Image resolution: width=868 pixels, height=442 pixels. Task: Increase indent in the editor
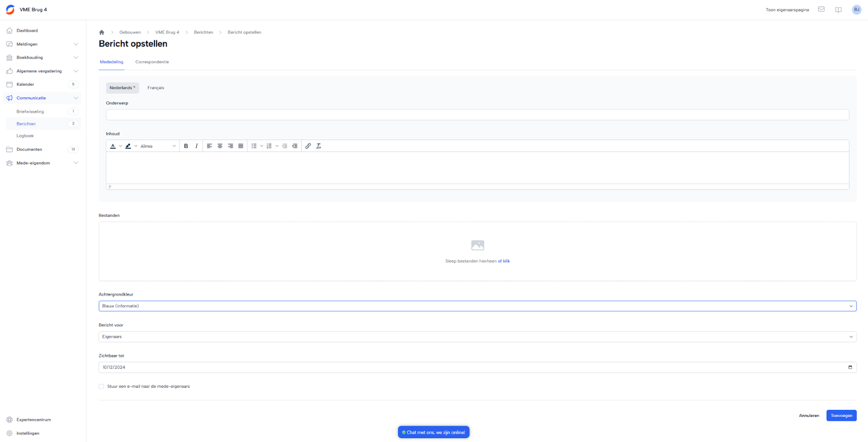[295, 146]
